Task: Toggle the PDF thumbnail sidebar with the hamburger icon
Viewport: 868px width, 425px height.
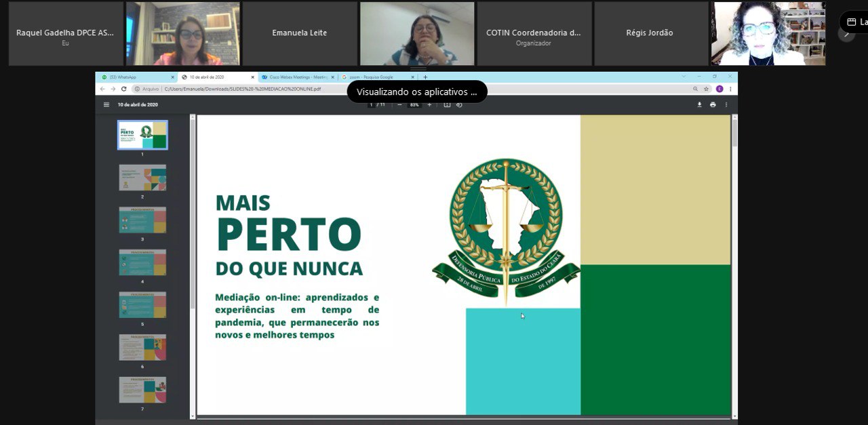Action: [x=106, y=104]
